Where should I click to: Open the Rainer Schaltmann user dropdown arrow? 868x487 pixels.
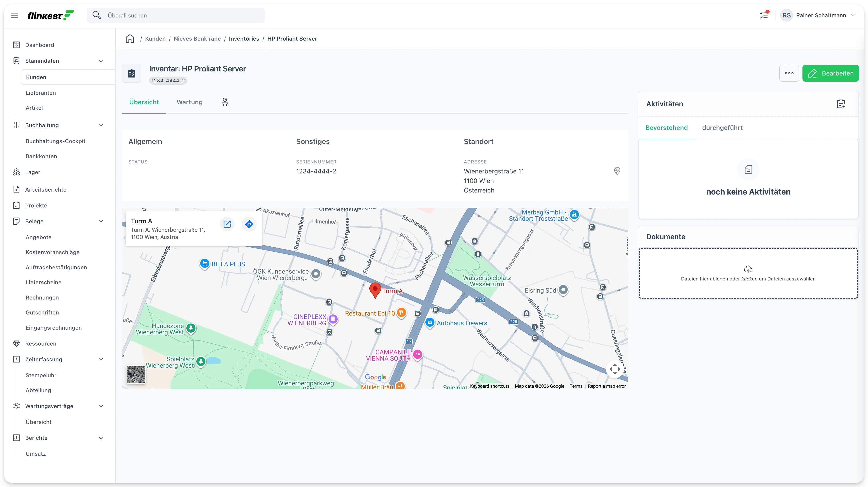pyautogui.click(x=853, y=15)
